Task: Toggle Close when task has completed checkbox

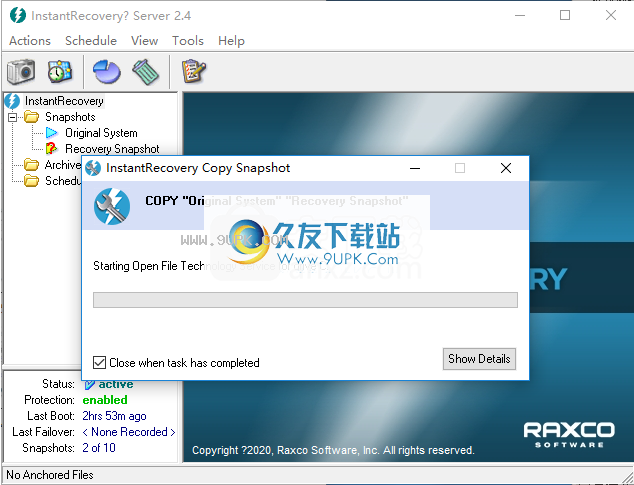Action: [x=99, y=362]
